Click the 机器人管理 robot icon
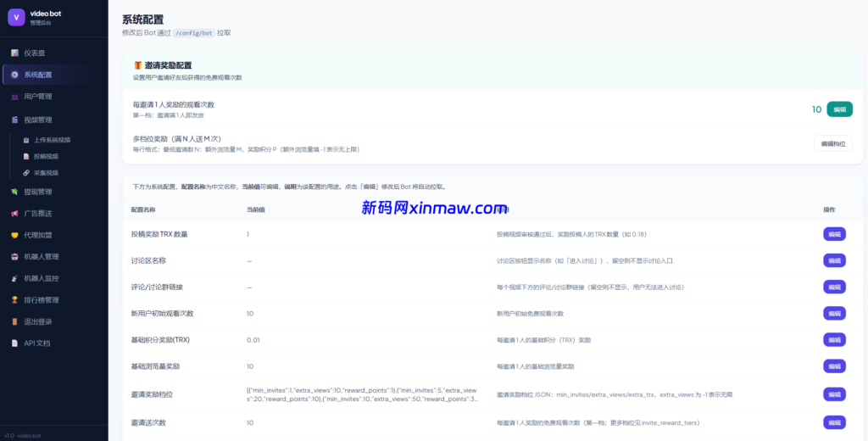This screenshot has width=868, height=441. click(15, 256)
